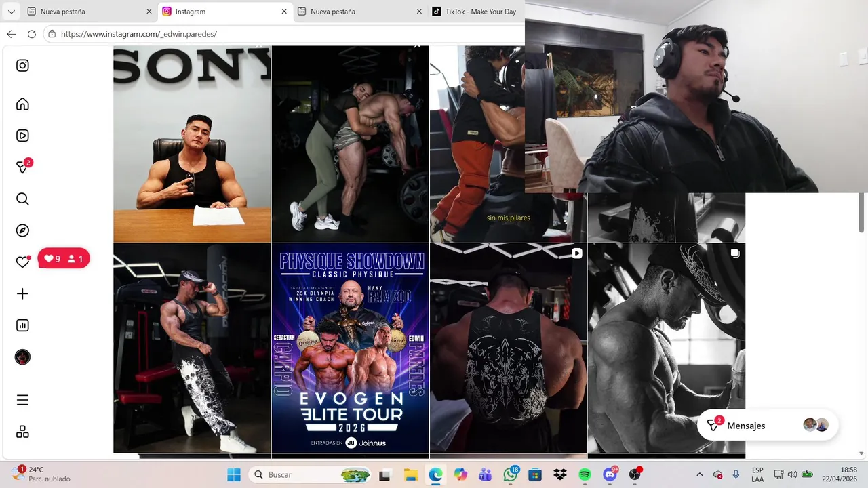This screenshot has width=868, height=488.
Task: Reload the Instagram page
Action: [x=32, y=34]
